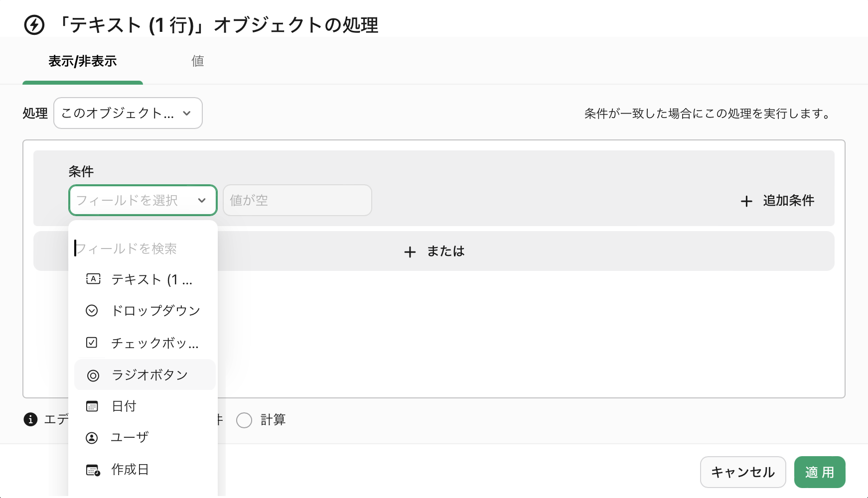This screenshot has width=868, height=498.
Task: Select the 表示/非表示 tab
Action: click(x=82, y=60)
